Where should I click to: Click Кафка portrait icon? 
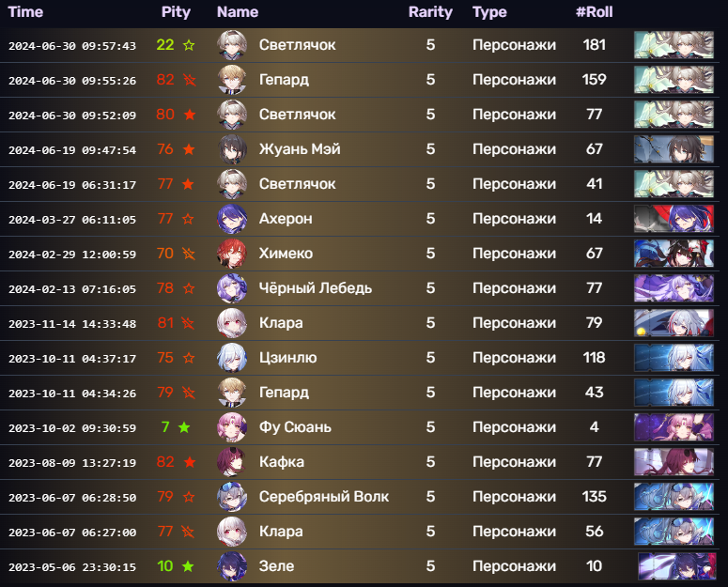(232, 462)
